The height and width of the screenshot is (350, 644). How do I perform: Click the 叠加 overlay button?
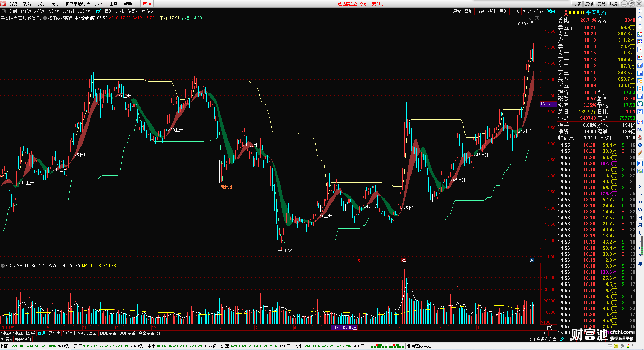click(x=469, y=11)
